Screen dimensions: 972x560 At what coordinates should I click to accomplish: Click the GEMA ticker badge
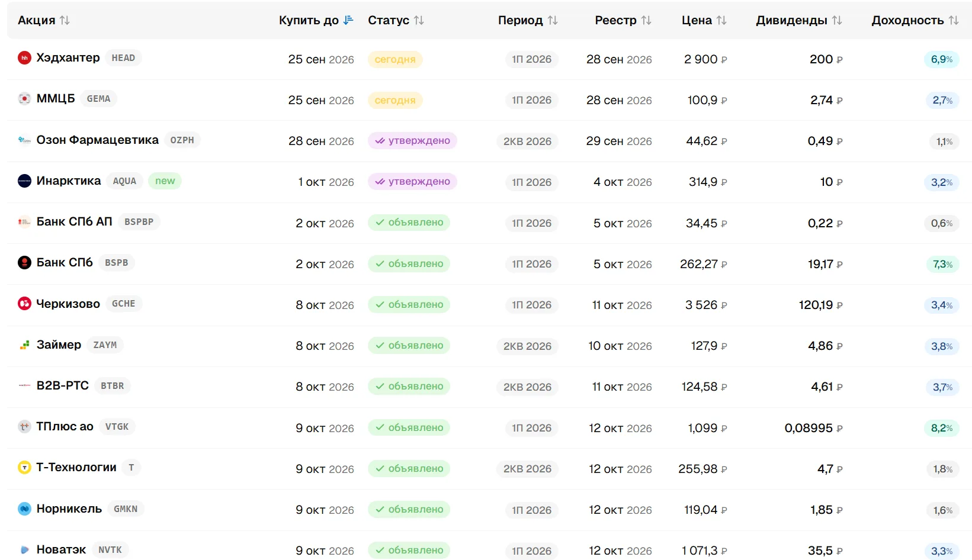(98, 99)
